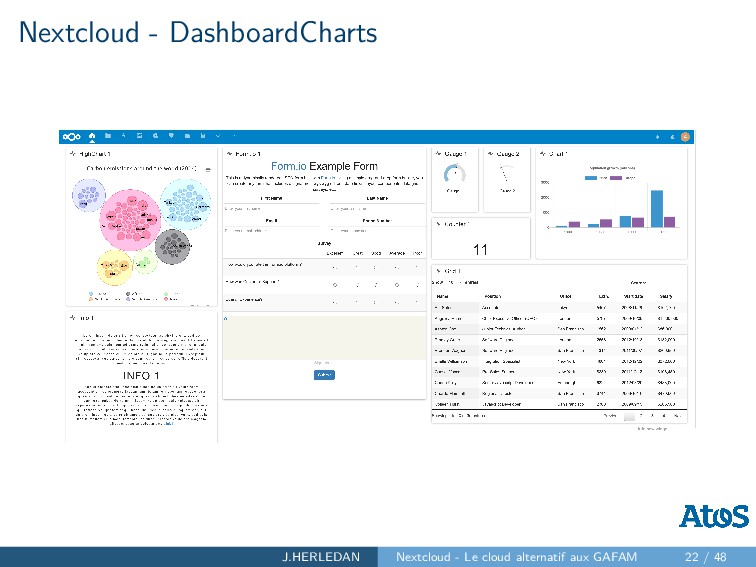Click the tallest blue bar in Chart 1

(657, 208)
